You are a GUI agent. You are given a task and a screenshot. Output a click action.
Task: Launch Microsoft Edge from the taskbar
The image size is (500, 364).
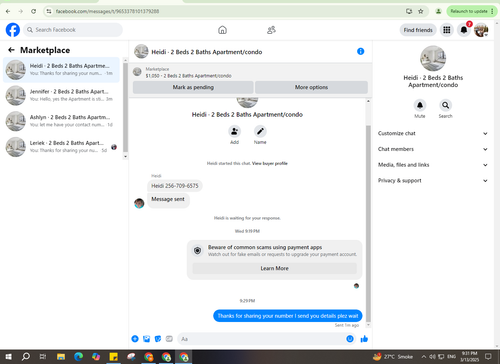click(79, 357)
